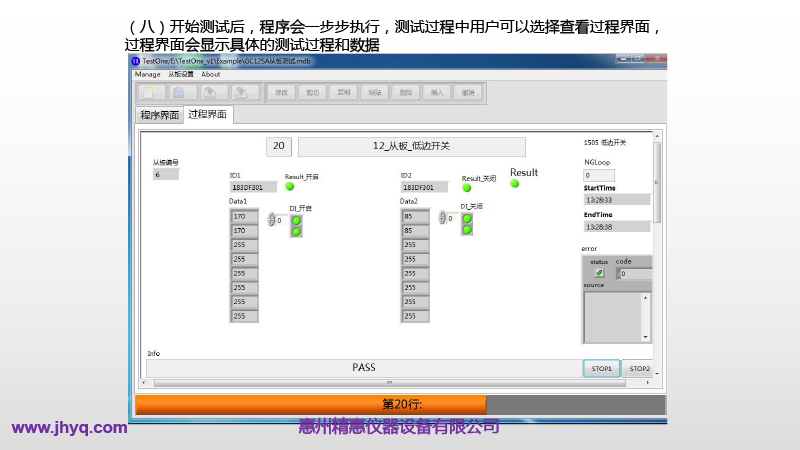Viewport: 800px width, 450px height.
Task: Click the orange 第20行 progress bar
Action: pyautogui.click(x=311, y=405)
